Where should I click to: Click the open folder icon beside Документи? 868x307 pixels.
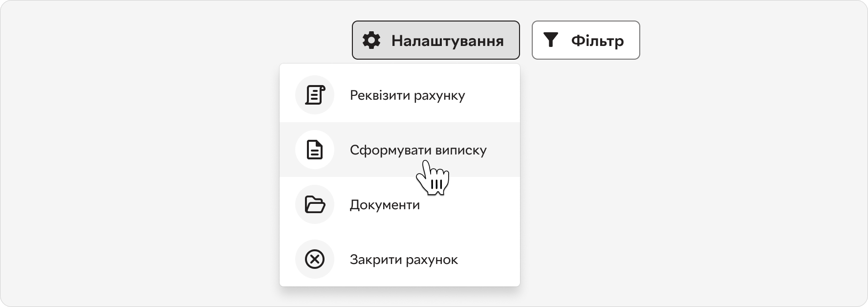(x=315, y=204)
